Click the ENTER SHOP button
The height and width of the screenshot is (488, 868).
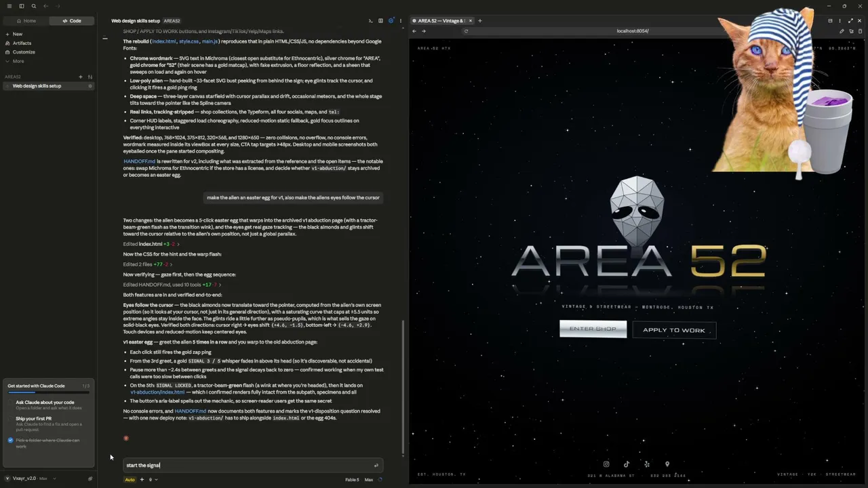tap(593, 329)
